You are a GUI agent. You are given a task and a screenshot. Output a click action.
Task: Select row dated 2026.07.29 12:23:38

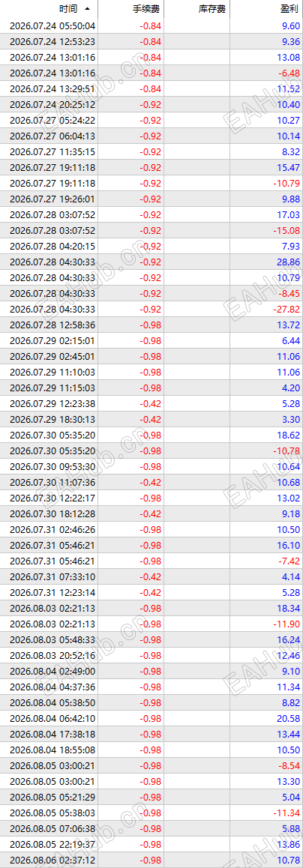tap(151, 403)
